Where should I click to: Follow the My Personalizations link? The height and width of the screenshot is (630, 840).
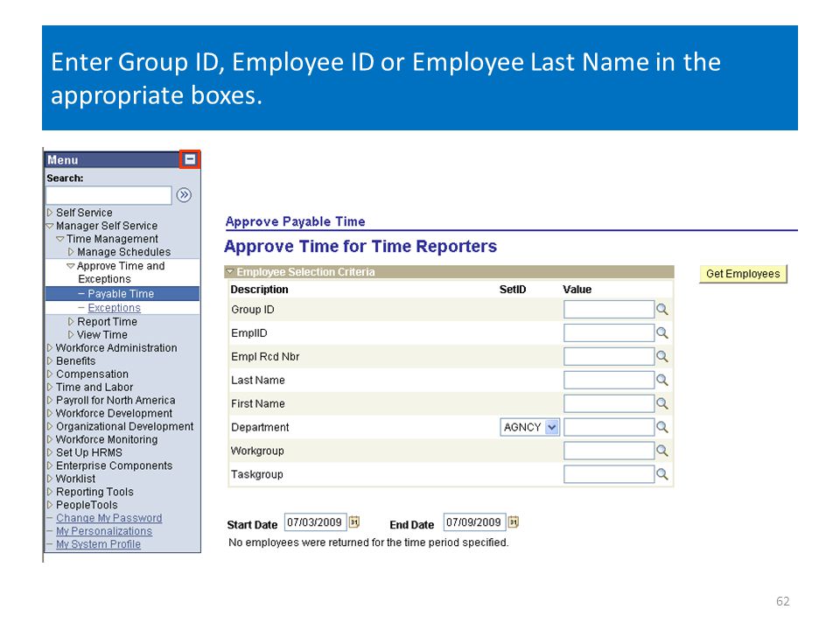(104, 531)
